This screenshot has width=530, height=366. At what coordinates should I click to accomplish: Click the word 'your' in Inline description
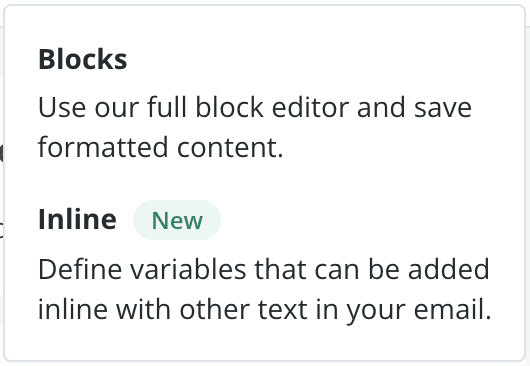pos(376,311)
